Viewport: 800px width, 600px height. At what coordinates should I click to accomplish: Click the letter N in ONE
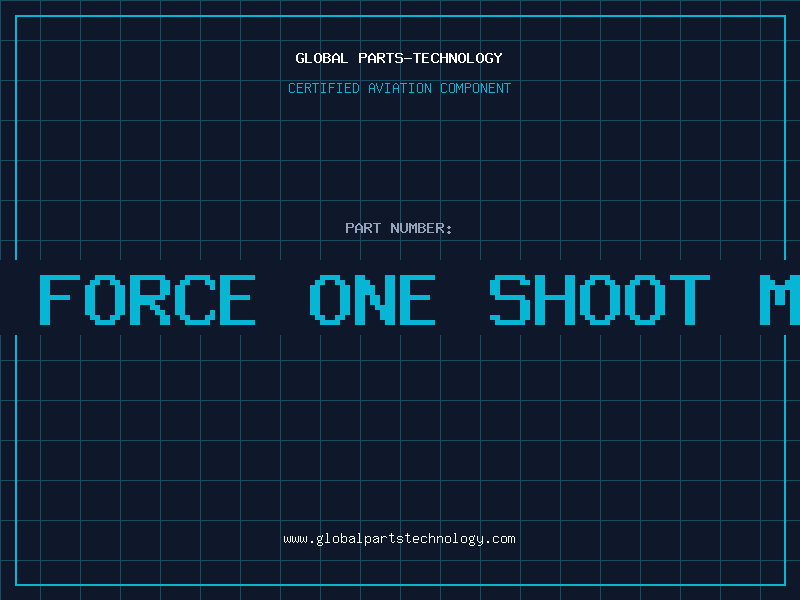(x=372, y=299)
